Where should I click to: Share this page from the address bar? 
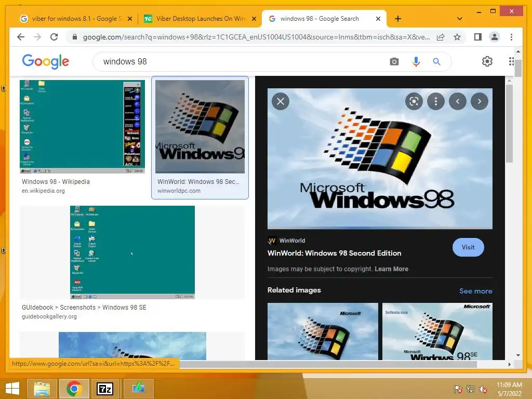tap(441, 37)
